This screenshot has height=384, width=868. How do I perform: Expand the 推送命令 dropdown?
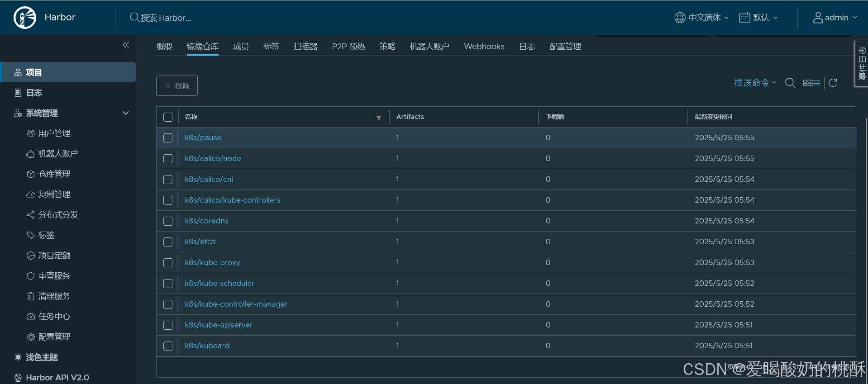[755, 83]
